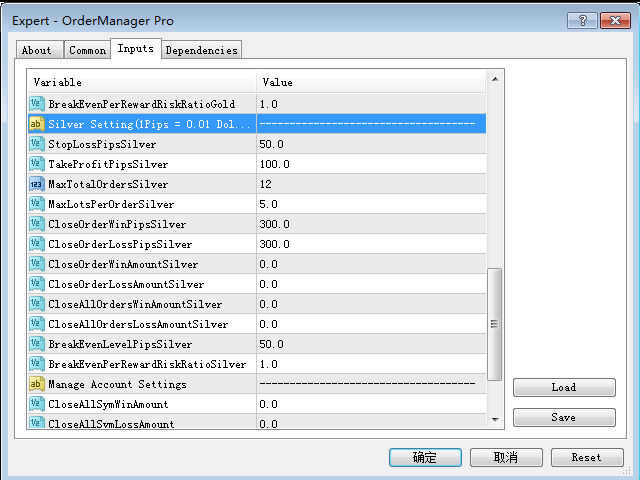640x480 pixels.
Task: Click the icon beside CloseOrderWinPipsSilver
Action: pos(36,224)
